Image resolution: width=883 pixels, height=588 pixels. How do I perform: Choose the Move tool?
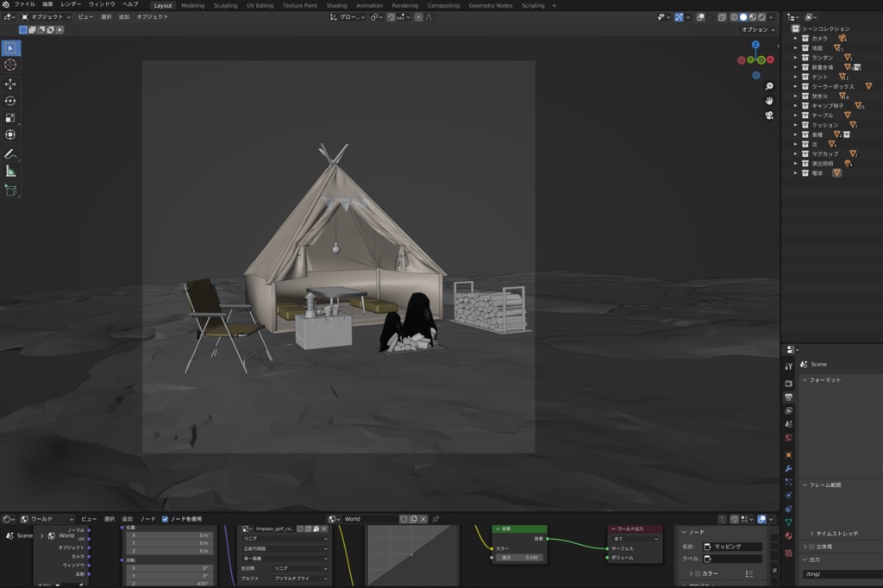[10, 84]
